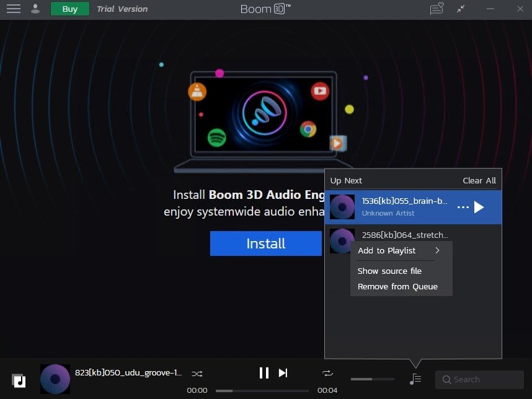
Task: Toggle shuffle playback
Action: click(x=197, y=374)
